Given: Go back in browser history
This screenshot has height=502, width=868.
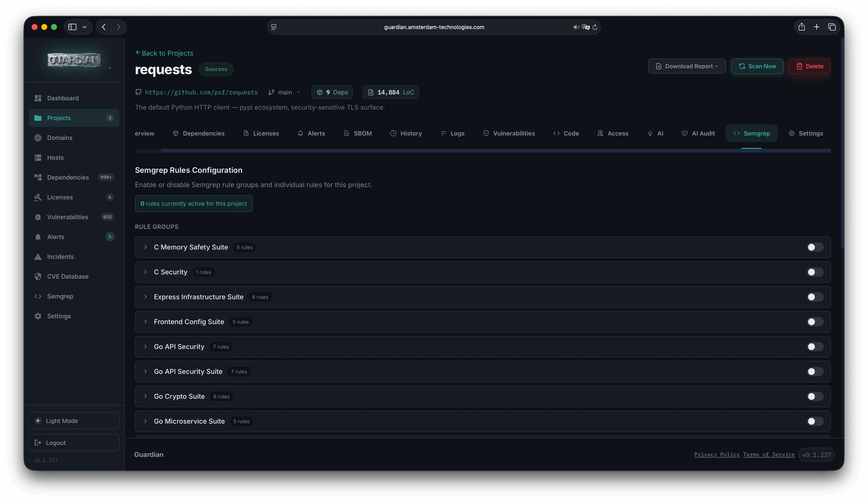Looking at the screenshot, I should [x=104, y=27].
